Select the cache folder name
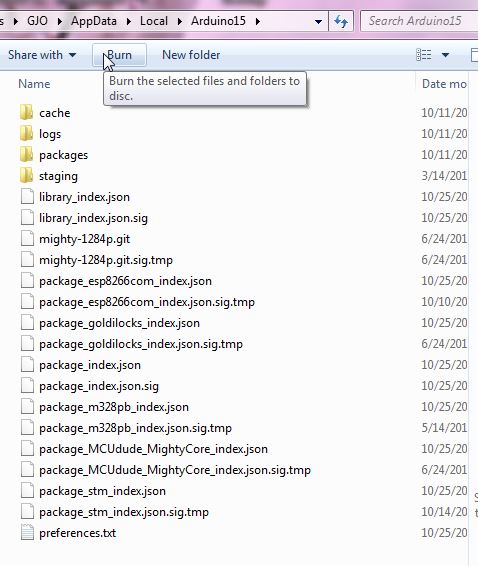This screenshot has width=478, height=566. (55, 113)
